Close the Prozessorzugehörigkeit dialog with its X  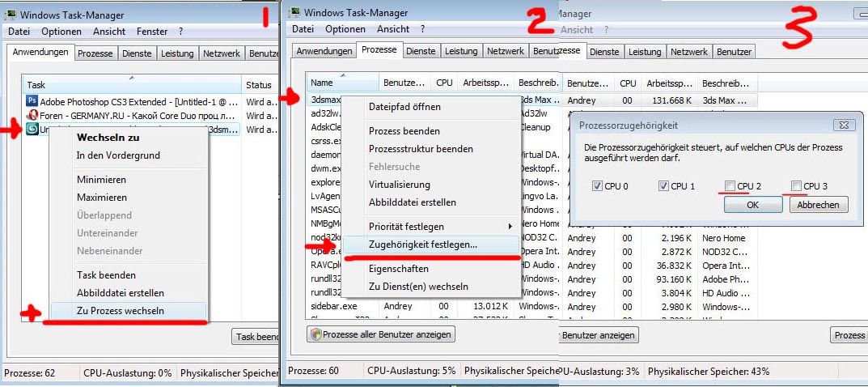pos(843,125)
